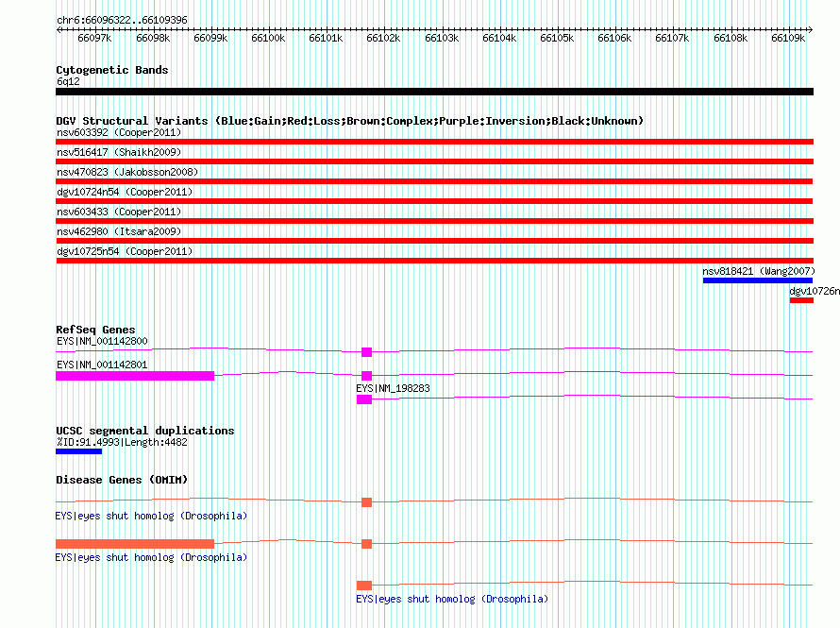Click the UCSC segmental duplications track title
This screenshot has height=628, width=840.
pos(145,431)
